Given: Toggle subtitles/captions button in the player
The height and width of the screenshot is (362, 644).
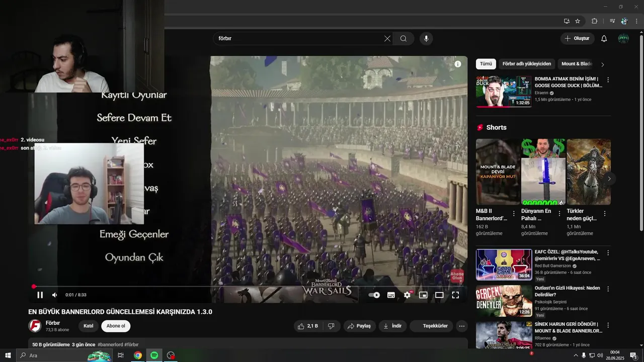Looking at the screenshot, I should [x=391, y=295].
